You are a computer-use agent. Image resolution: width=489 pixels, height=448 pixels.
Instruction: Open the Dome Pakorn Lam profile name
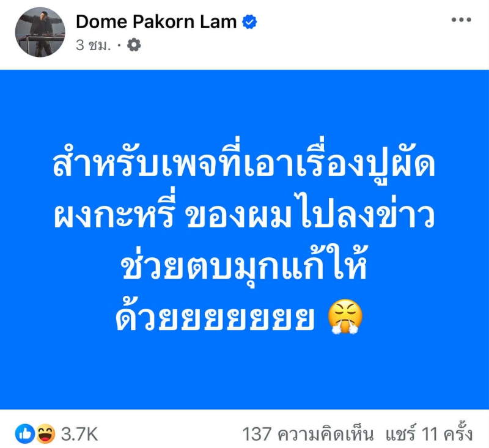point(156,22)
